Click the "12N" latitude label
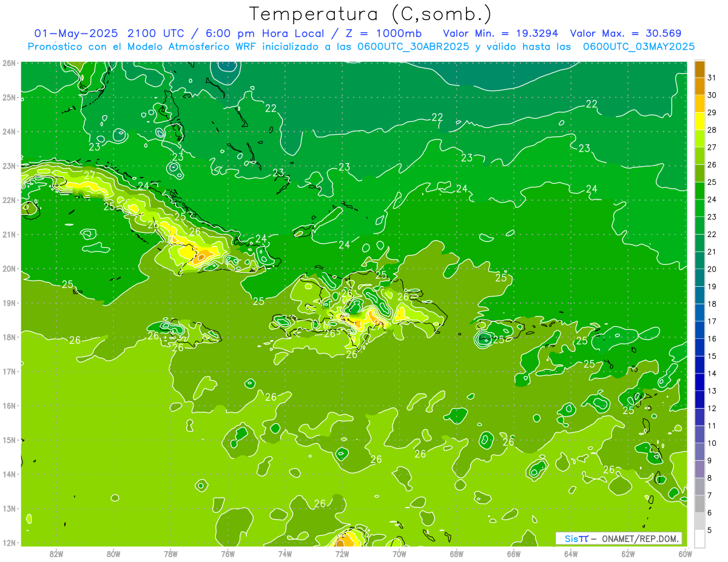728x562 pixels. [8, 543]
